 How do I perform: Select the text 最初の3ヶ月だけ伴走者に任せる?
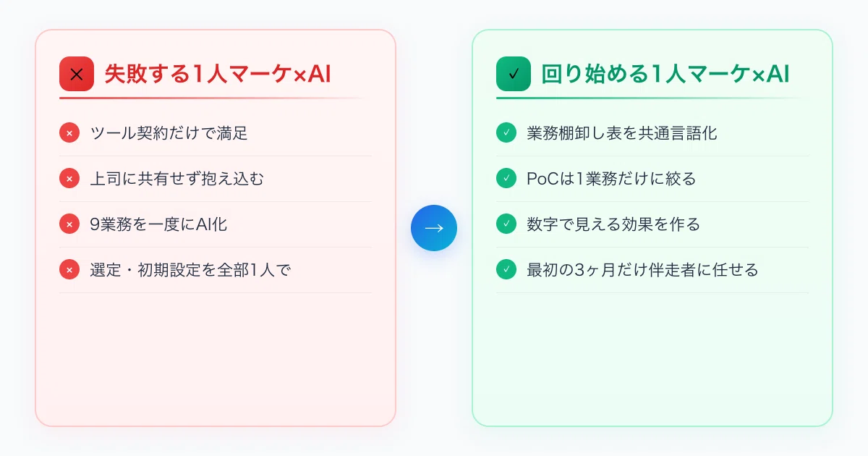[x=642, y=270]
